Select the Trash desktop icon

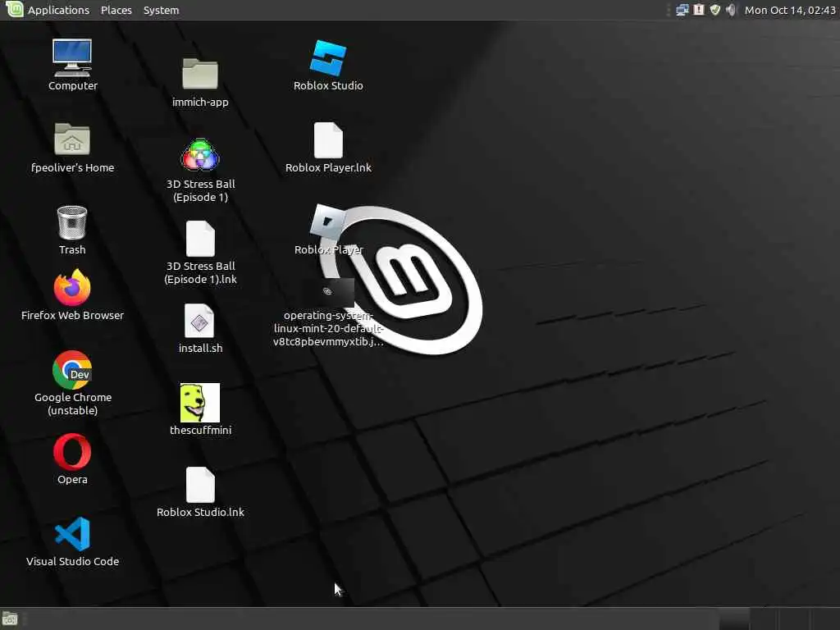[x=72, y=222]
